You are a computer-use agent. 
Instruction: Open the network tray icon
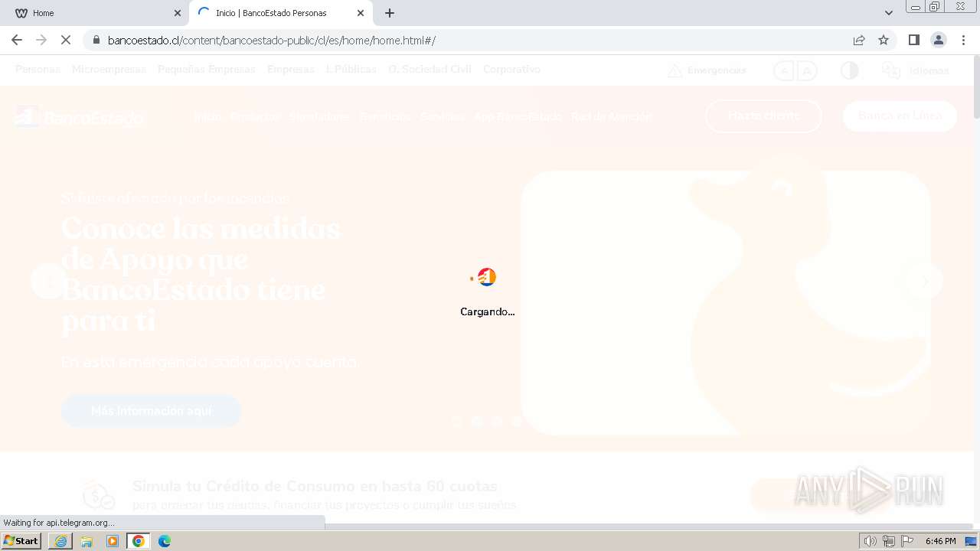889,541
